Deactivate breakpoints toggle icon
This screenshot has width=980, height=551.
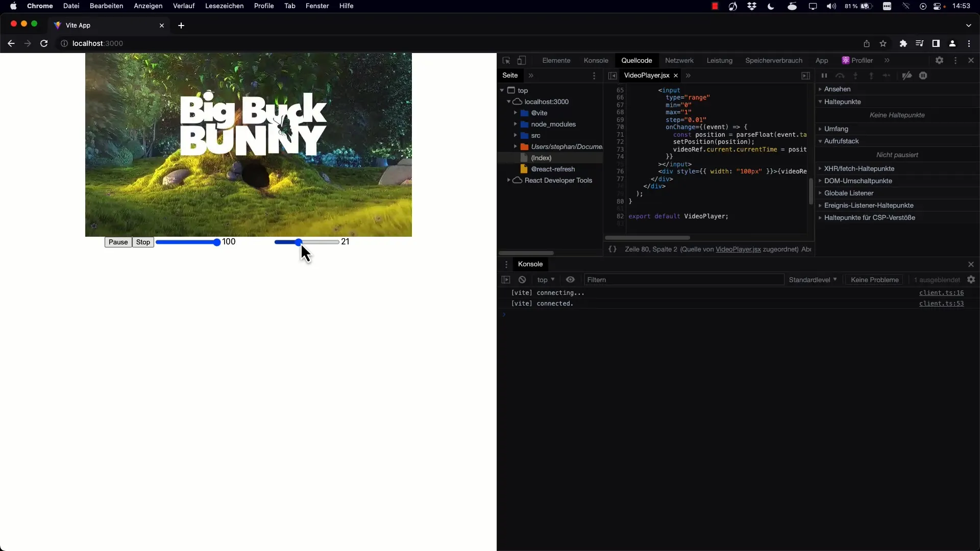pyautogui.click(x=906, y=76)
